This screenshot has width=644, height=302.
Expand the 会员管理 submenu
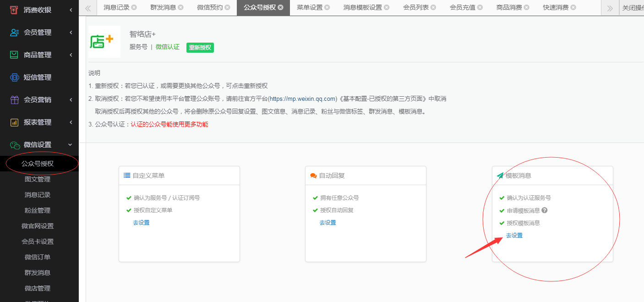click(71, 32)
